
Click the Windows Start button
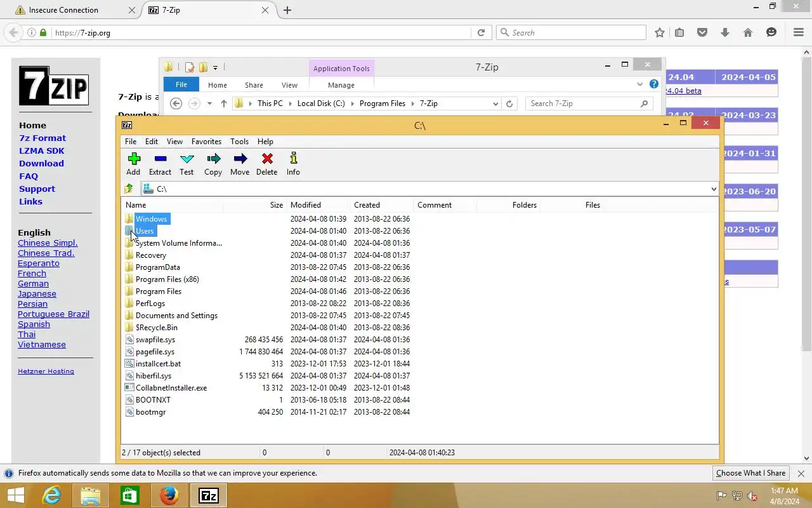pos(15,495)
